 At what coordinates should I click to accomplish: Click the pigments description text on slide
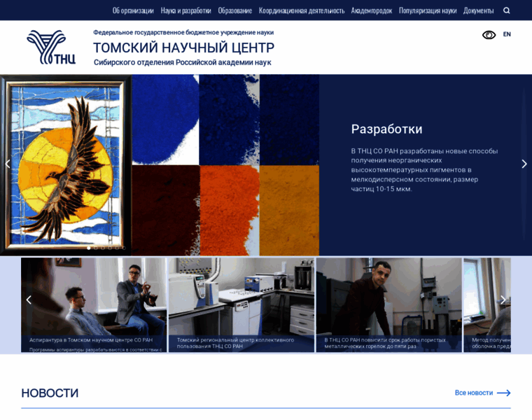(x=424, y=169)
